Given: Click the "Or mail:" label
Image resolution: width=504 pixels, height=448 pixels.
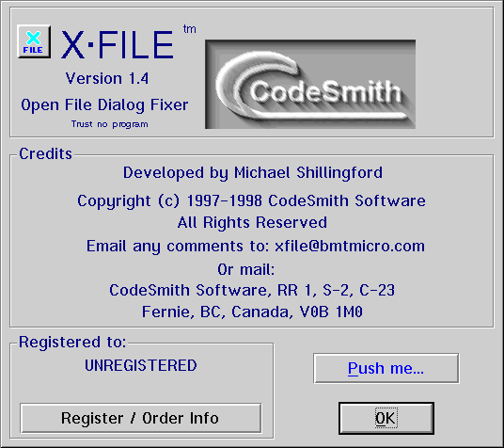Looking at the screenshot, I should (x=246, y=269).
